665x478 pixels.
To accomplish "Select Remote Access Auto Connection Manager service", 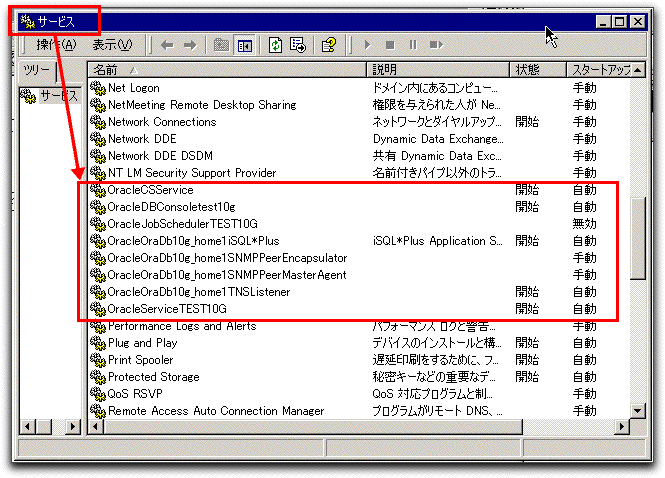I will coord(216,411).
